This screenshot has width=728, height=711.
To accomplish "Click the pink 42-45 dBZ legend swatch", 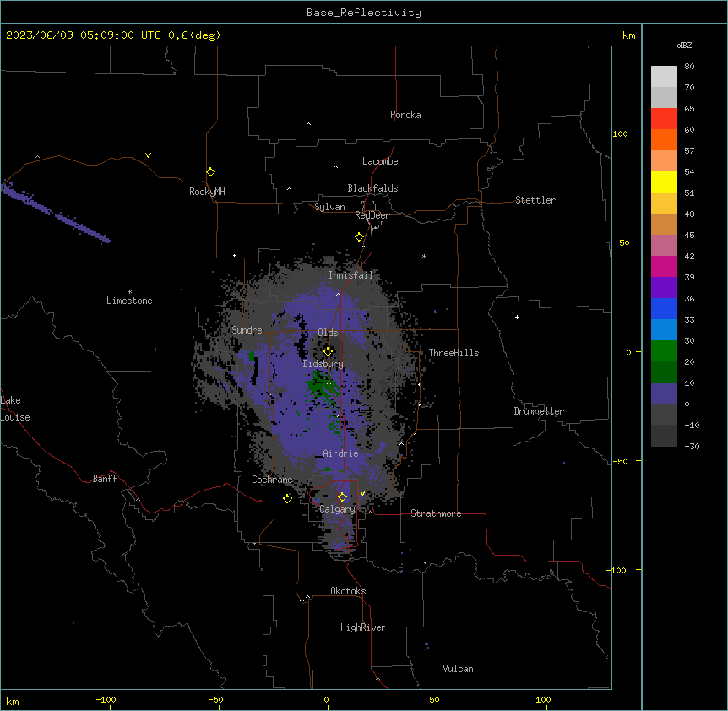I will click(664, 245).
